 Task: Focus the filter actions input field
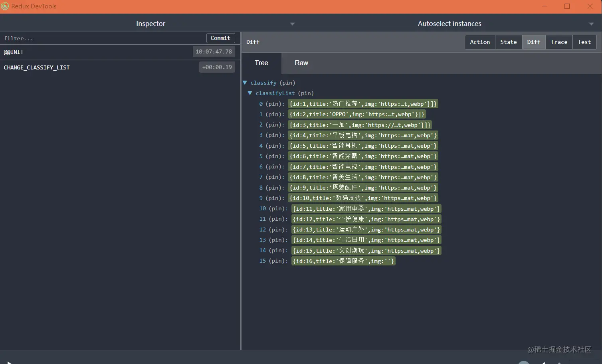[103, 38]
